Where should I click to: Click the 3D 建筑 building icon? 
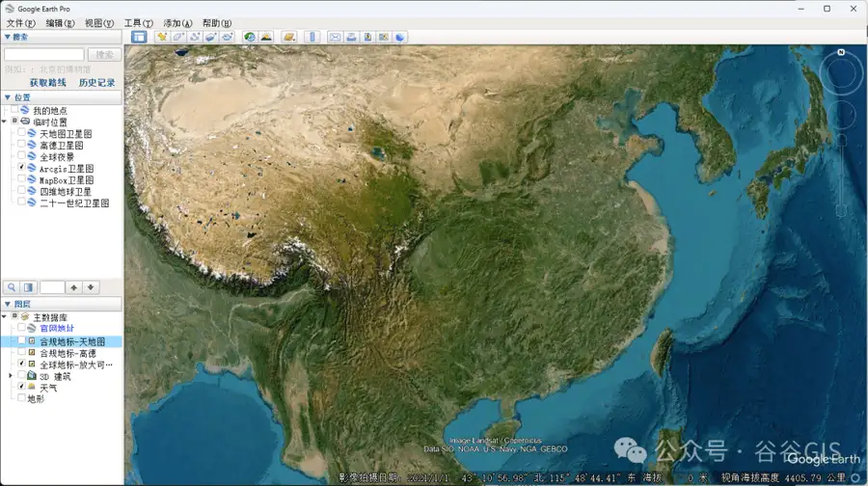[32, 376]
